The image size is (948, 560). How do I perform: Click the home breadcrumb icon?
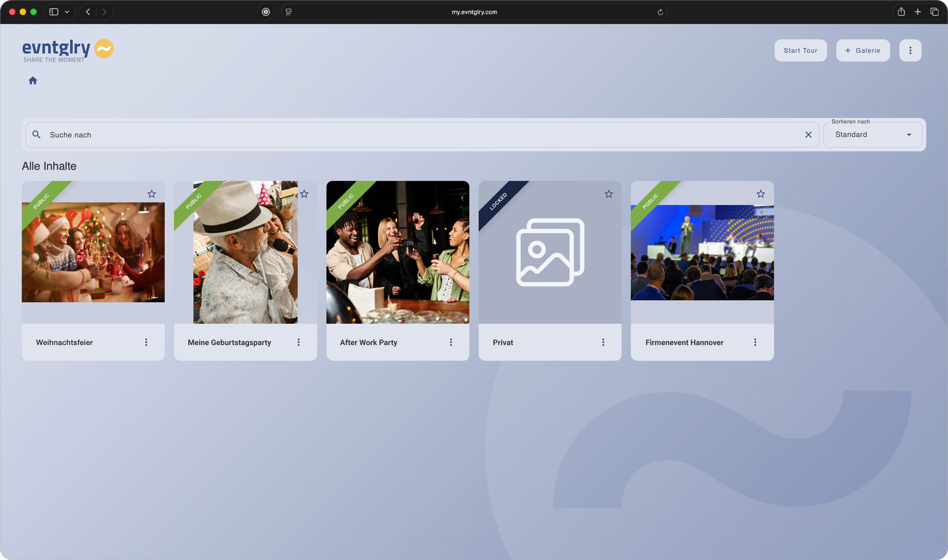pyautogui.click(x=33, y=80)
